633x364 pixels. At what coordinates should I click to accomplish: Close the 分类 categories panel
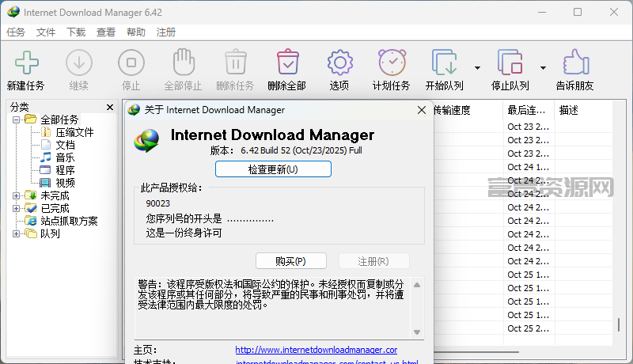[110, 107]
